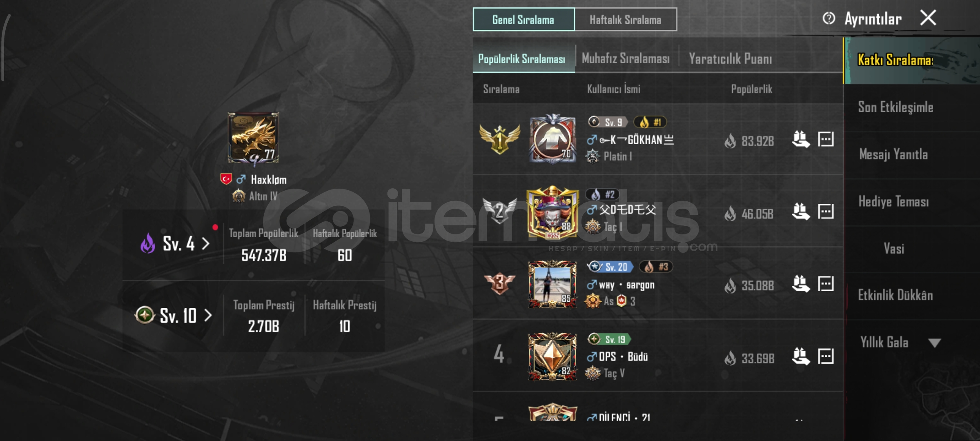Open more options for rank 2 player
The height and width of the screenshot is (441, 980).
(826, 212)
